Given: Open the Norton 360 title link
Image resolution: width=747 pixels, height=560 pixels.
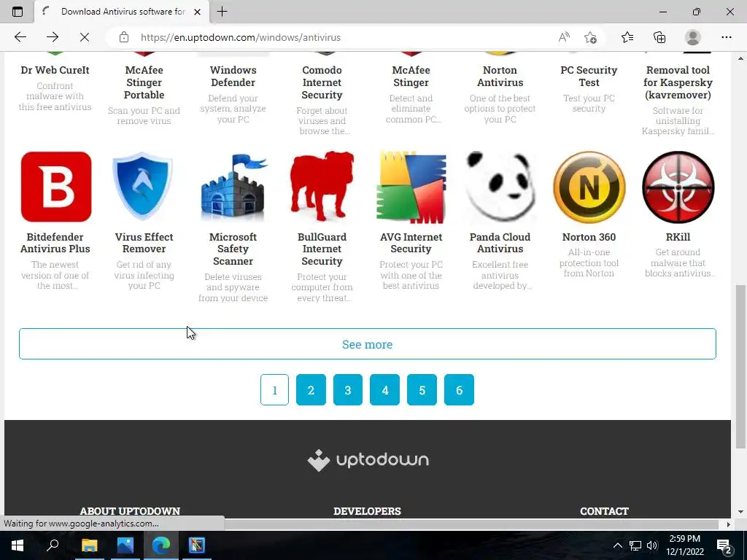Looking at the screenshot, I should coord(589,237).
